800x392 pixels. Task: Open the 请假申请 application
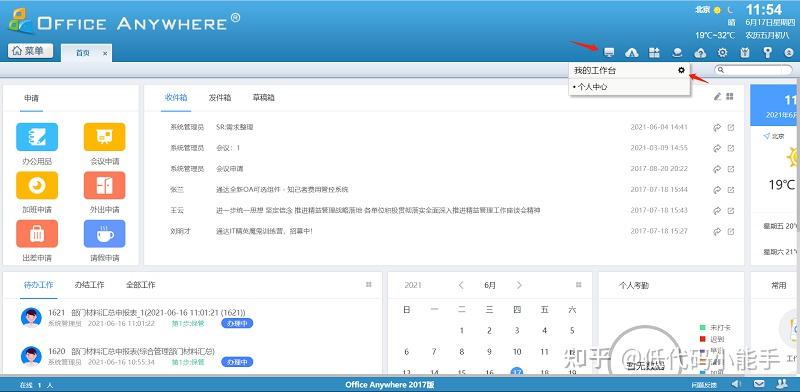tap(105, 234)
